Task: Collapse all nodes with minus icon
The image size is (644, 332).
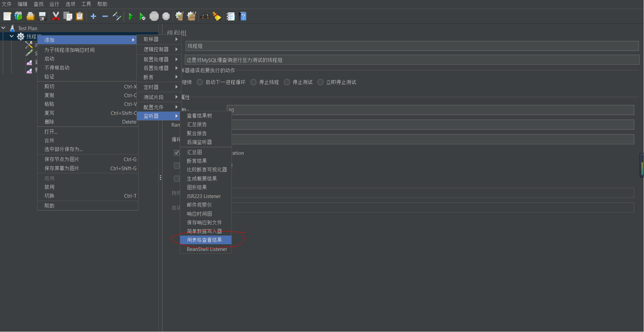Action: [x=105, y=16]
